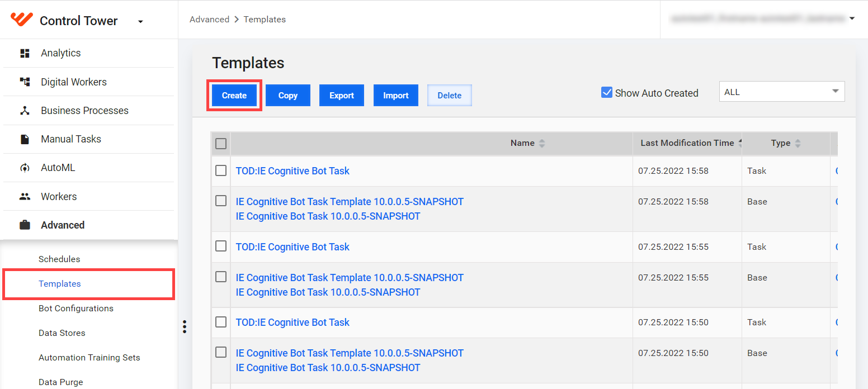Viewport: 868px width, 389px height.
Task: Click the Task type cell at 15:50
Action: click(x=757, y=322)
